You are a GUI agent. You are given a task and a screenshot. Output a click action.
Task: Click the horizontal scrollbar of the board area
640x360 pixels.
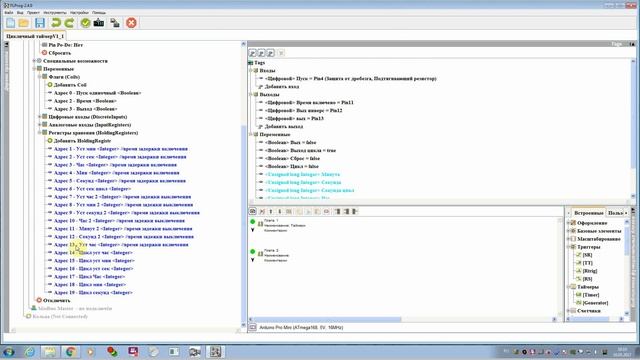(325, 319)
